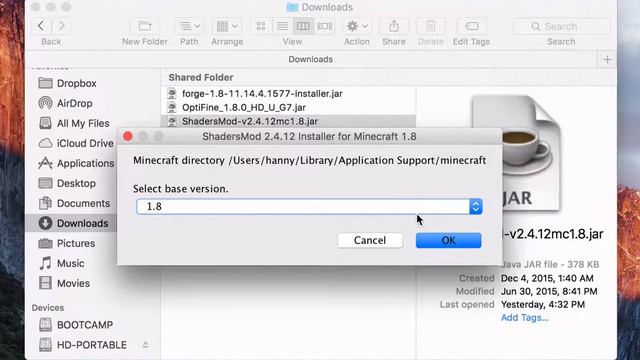The height and width of the screenshot is (360, 640).
Task: Click the Edit Tags toolbar icon
Action: 471,26
